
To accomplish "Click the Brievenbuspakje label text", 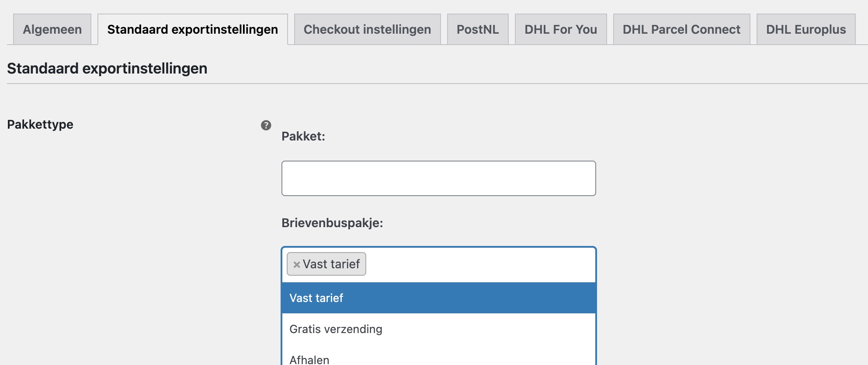I will (333, 222).
